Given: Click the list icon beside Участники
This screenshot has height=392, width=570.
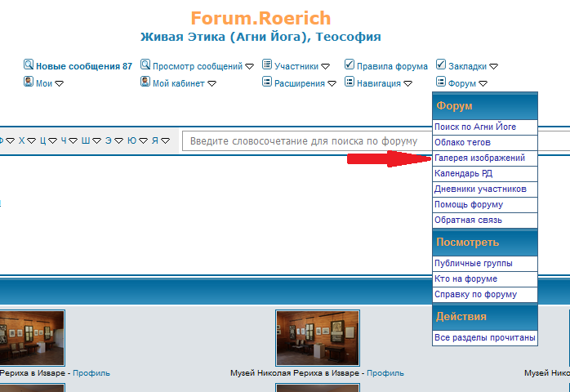Looking at the screenshot, I should pyautogui.click(x=267, y=65).
